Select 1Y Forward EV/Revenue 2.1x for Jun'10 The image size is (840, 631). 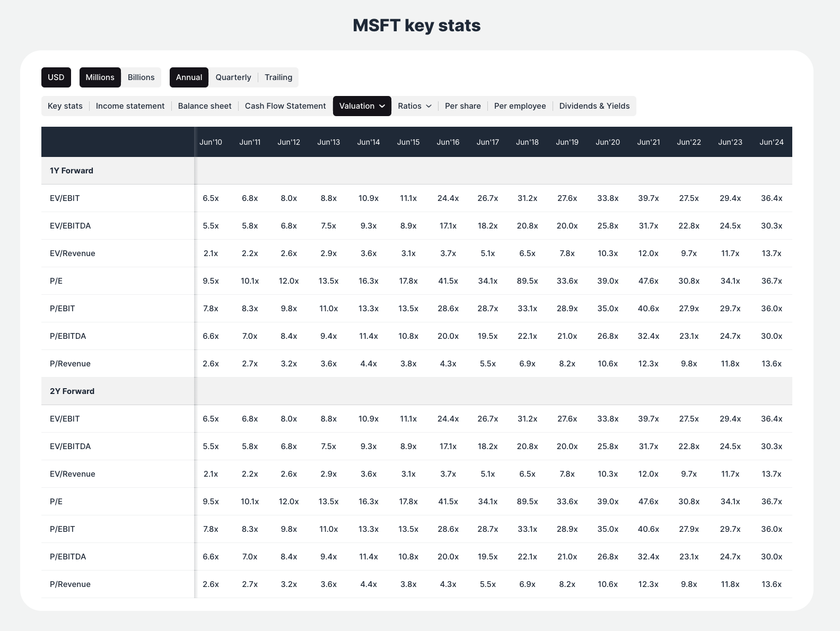(211, 253)
